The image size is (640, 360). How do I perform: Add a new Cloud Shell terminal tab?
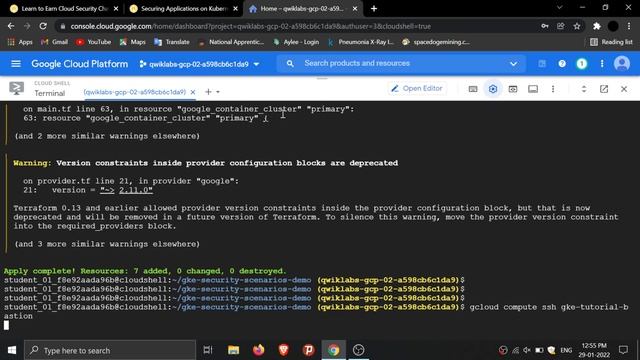(x=208, y=92)
